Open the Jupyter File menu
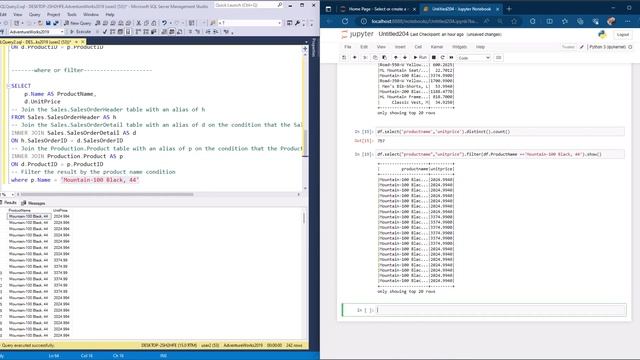 point(347,47)
